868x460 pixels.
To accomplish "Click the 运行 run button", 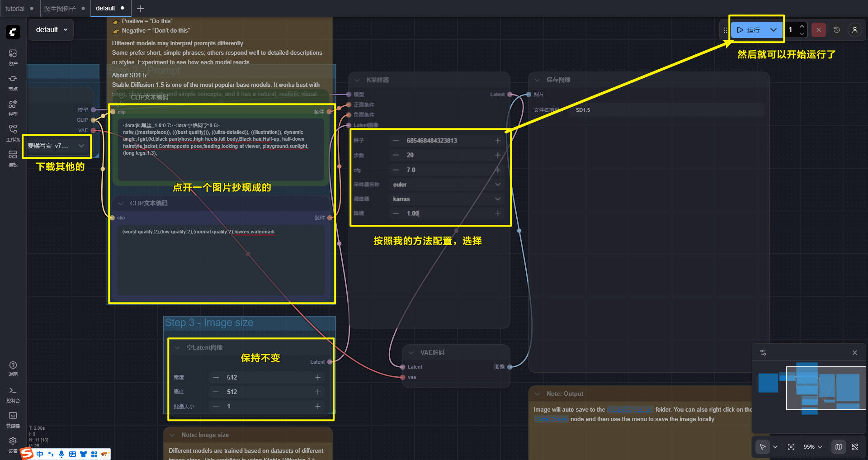I will click(x=749, y=30).
